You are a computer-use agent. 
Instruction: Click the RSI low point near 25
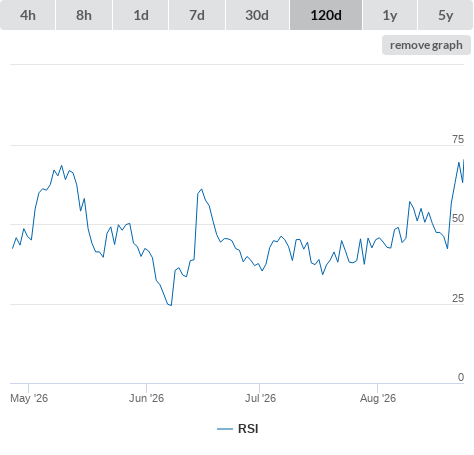pos(170,305)
